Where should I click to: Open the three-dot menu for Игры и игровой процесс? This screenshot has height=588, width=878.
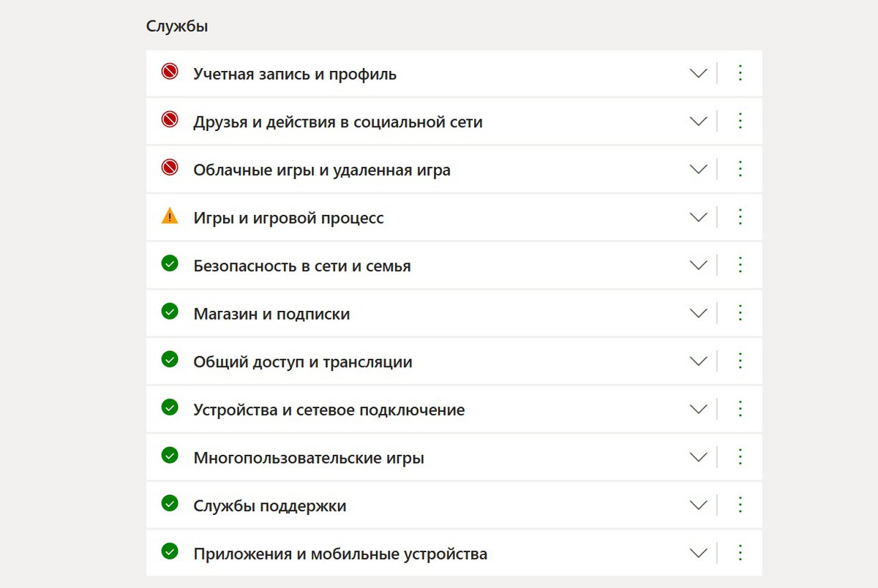(740, 217)
